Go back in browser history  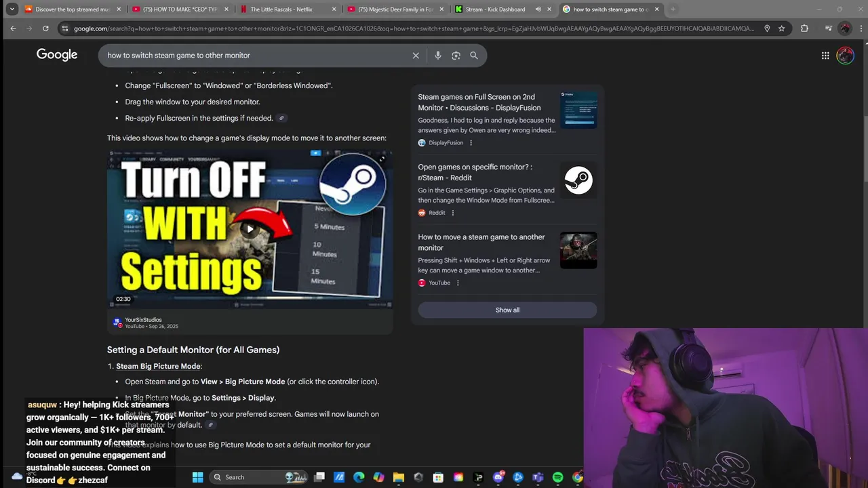tap(13, 28)
